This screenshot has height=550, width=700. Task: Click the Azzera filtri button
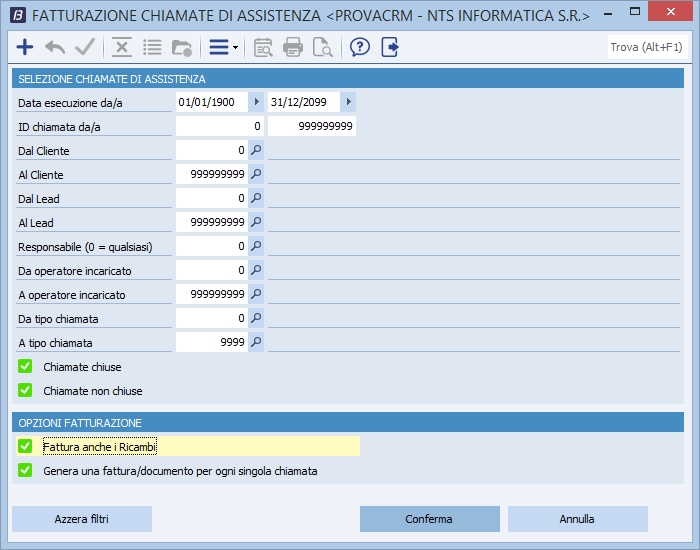[82, 519]
